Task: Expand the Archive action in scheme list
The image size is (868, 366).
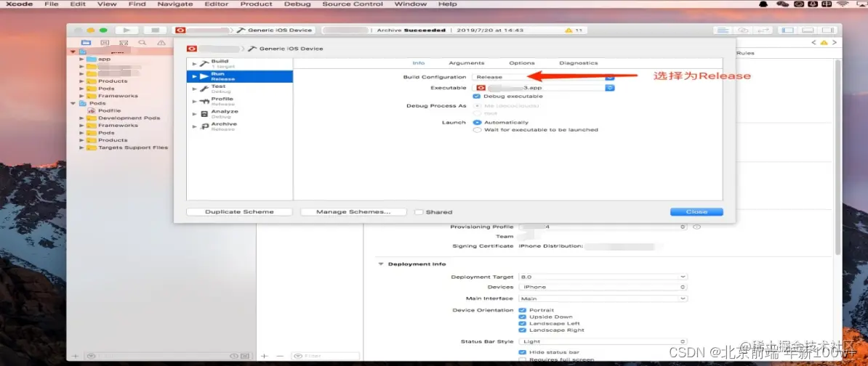Action: tap(194, 126)
